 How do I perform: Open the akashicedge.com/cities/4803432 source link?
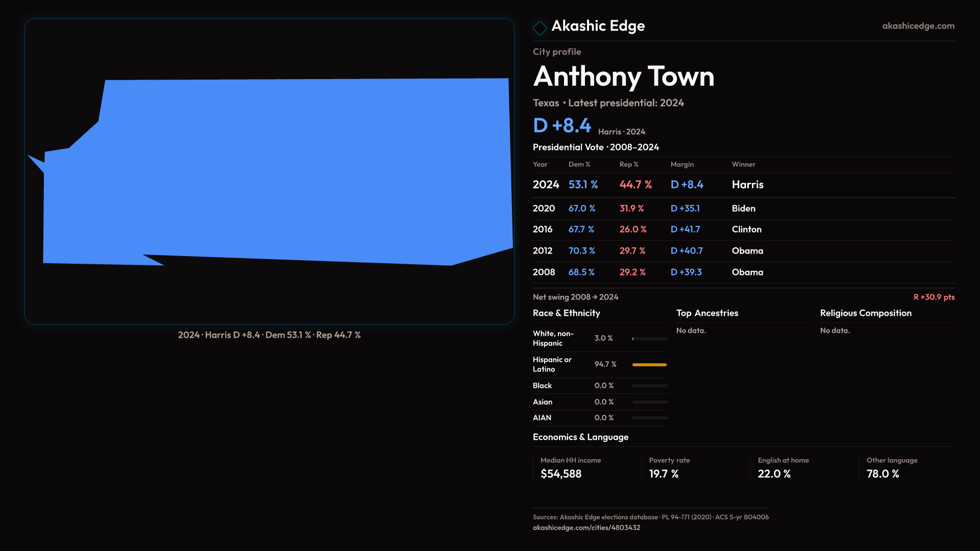tap(586, 528)
